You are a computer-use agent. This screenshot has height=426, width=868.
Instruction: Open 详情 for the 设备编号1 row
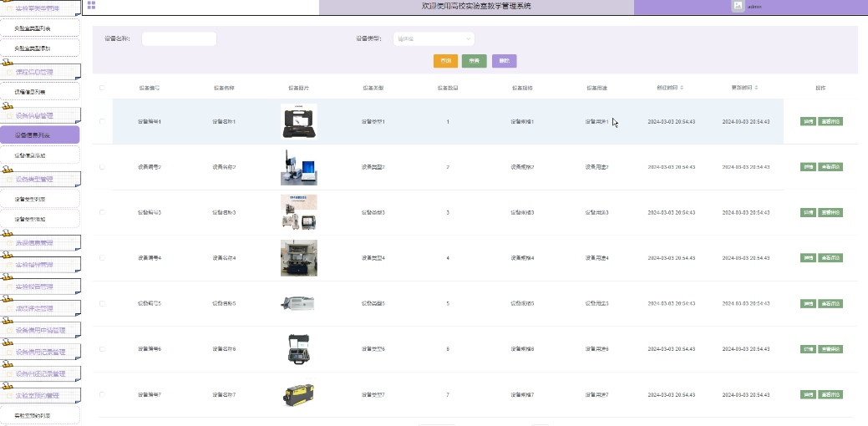point(808,121)
